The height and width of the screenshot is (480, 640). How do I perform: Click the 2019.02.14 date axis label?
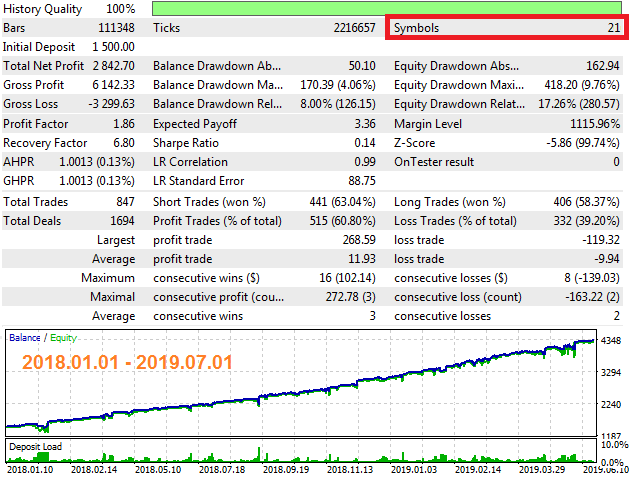pos(478,470)
